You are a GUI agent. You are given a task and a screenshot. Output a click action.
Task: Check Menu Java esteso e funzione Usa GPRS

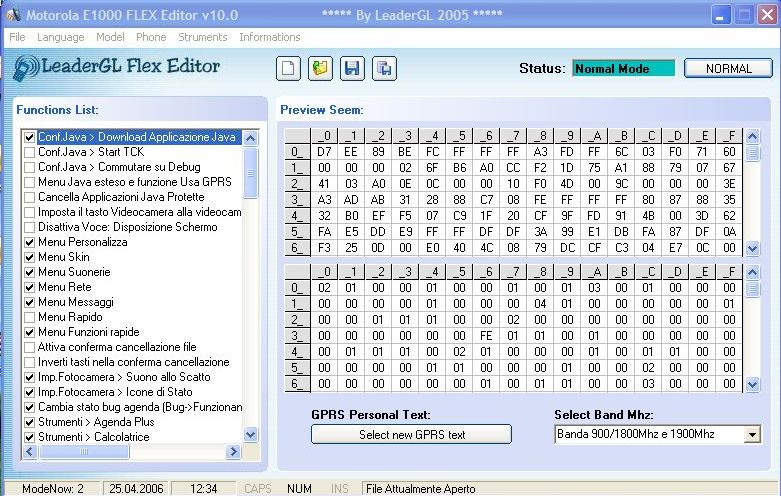29,182
